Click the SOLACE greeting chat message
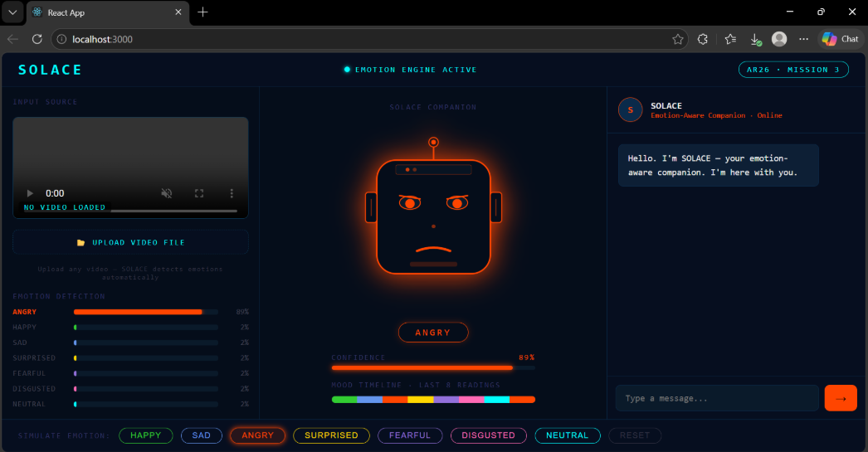The width and height of the screenshot is (868, 452). pyautogui.click(x=719, y=165)
